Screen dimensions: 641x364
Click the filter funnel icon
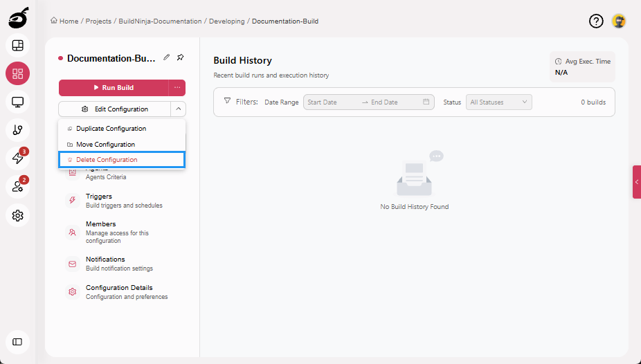pos(227,101)
